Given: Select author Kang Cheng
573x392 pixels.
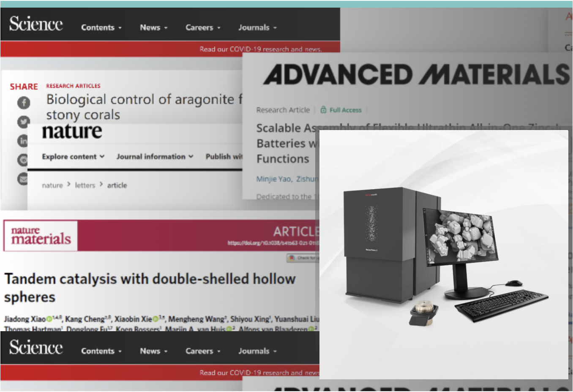Looking at the screenshot, I should click(x=85, y=319).
